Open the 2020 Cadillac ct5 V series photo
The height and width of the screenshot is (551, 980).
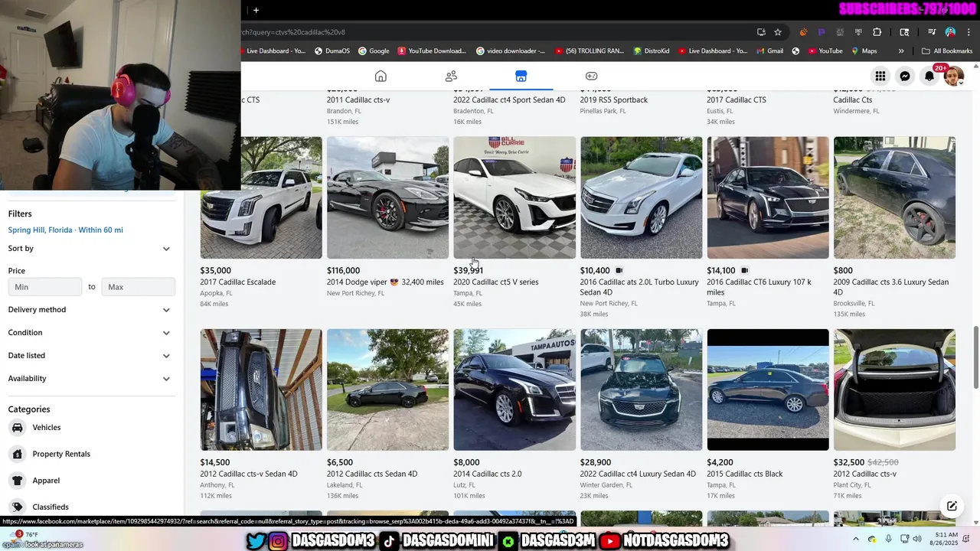pos(514,197)
